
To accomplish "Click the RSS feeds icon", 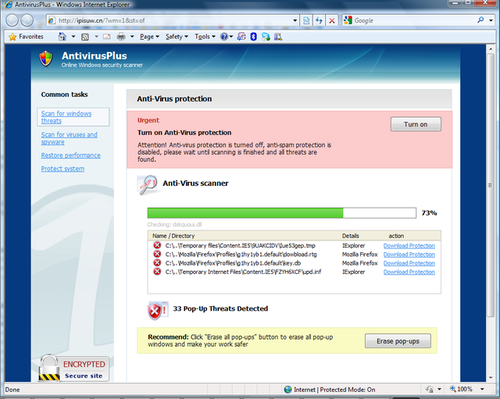I will coord(85,37).
